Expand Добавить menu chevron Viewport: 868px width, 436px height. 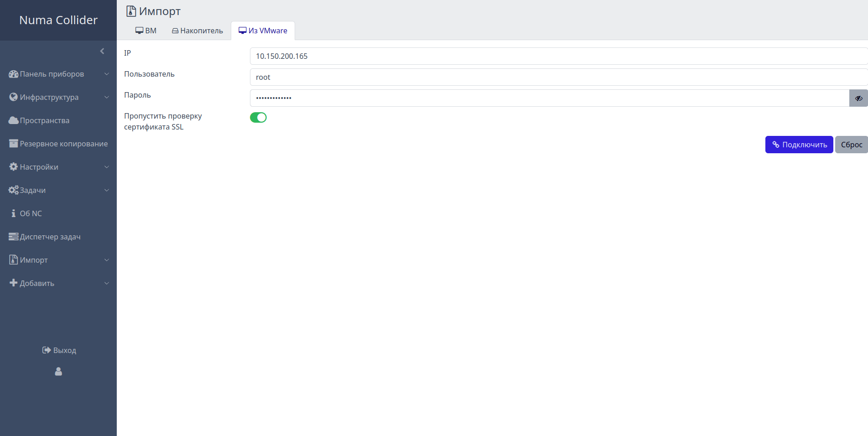point(107,283)
